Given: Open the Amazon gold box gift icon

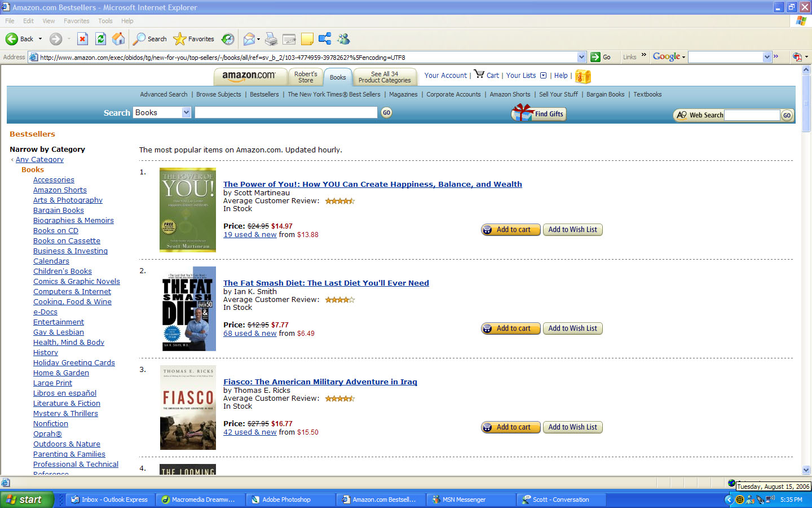Looking at the screenshot, I should (583, 76).
